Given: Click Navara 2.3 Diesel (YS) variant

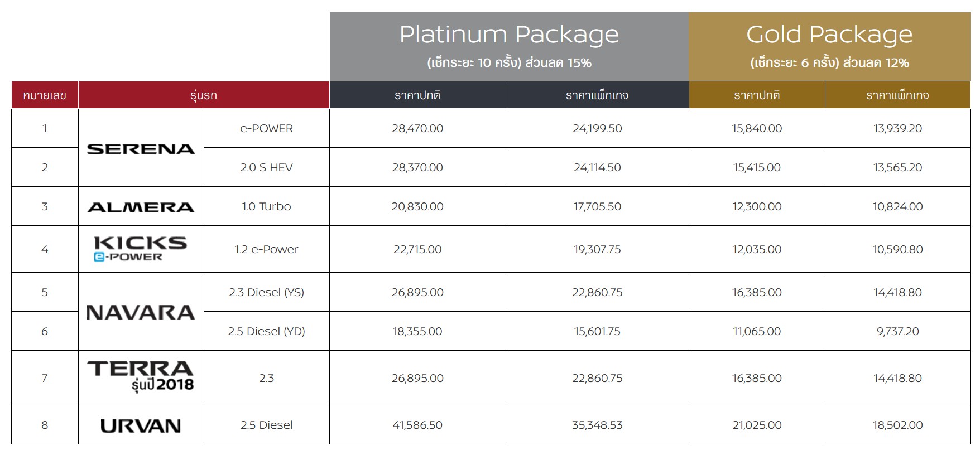Looking at the screenshot, I should click(266, 292).
